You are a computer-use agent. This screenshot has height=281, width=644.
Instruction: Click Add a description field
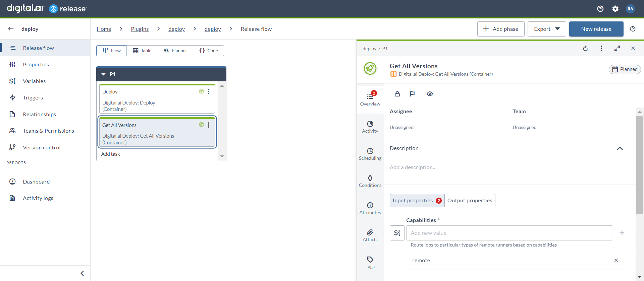(x=413, y=167)
